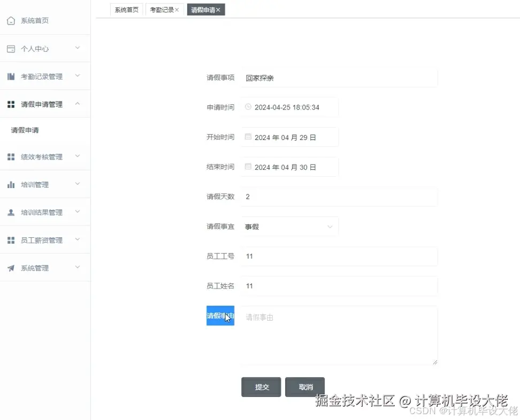This screenshot has width=520, height=420.
Task: Switch to the 考勤记录 tab
Action: [162, 9]
